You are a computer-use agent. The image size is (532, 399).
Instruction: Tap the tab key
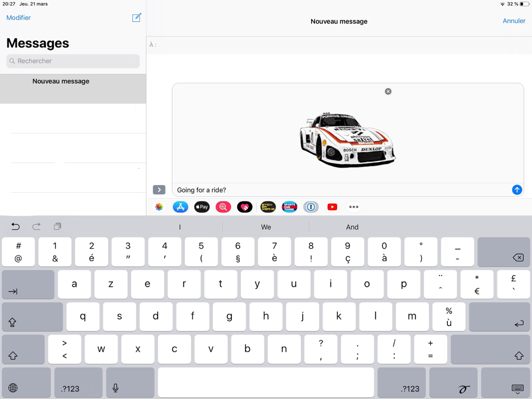(28, 284)
